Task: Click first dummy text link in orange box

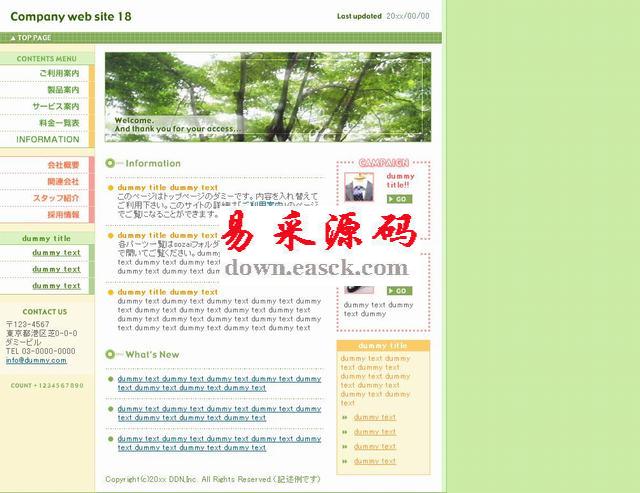Action: [375, 417]
